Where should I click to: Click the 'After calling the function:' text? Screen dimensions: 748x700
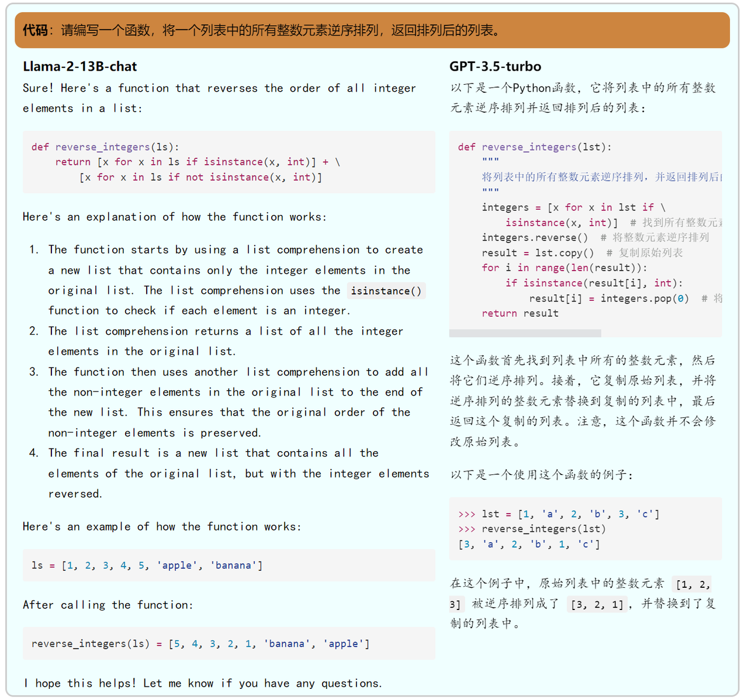[108, 605]
